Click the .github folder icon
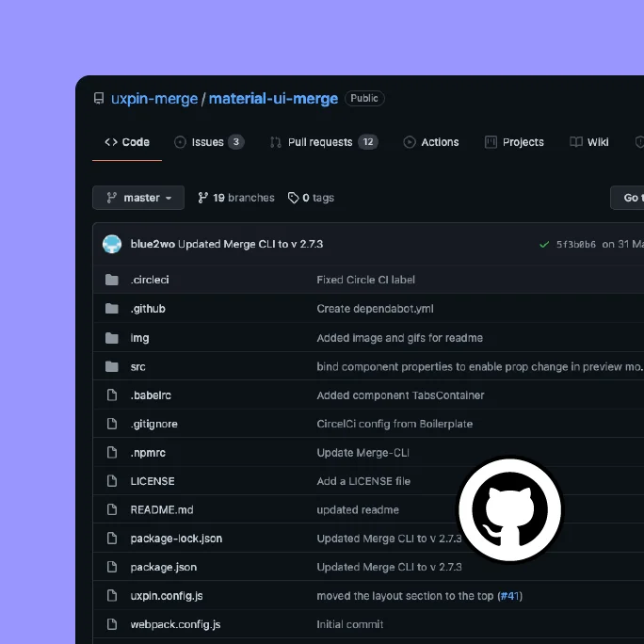Screen dimensions: 644x644 tap(112, 309)
